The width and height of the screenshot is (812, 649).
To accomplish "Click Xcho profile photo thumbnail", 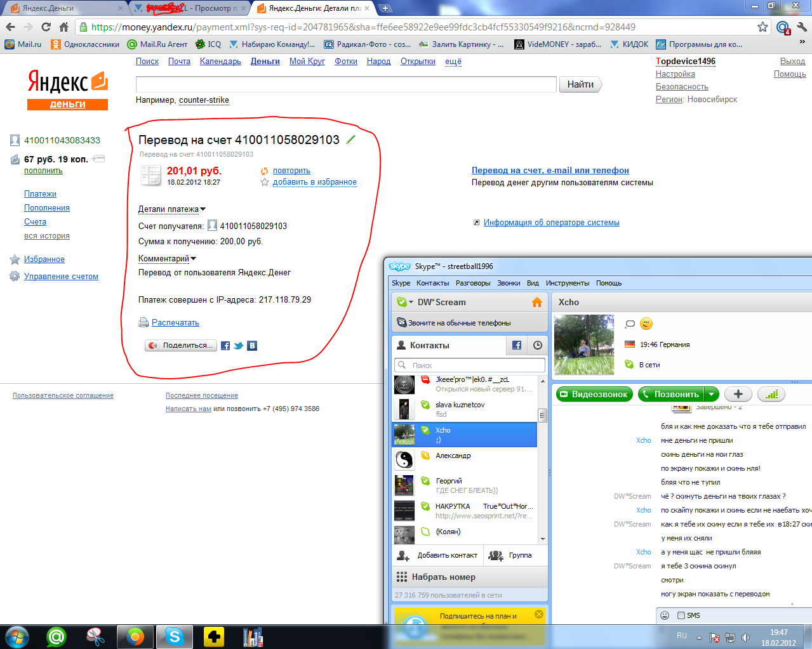I will pos(584,344).
